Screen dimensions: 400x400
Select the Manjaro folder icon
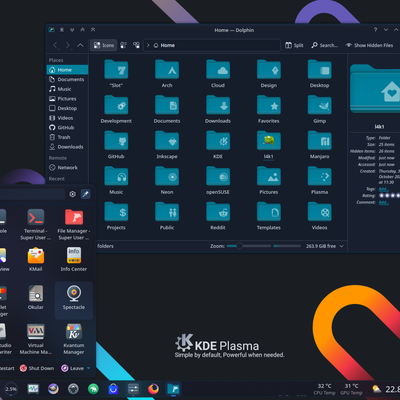point(319,141)
